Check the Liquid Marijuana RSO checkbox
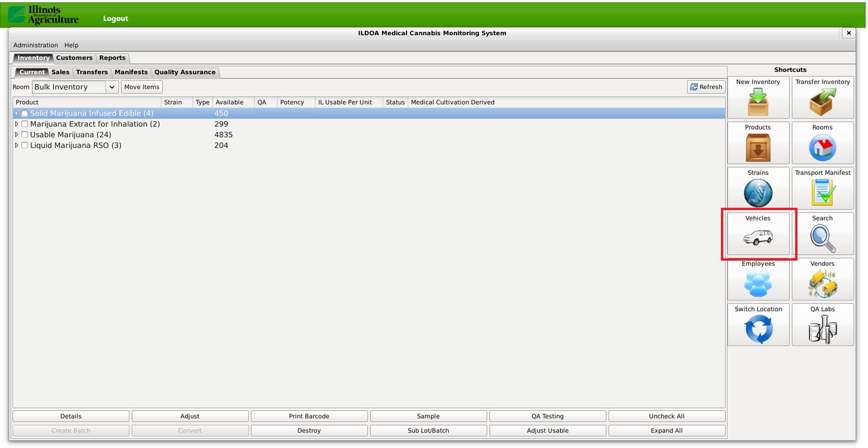This screenshot has height=448, width=868. [24, 145]
